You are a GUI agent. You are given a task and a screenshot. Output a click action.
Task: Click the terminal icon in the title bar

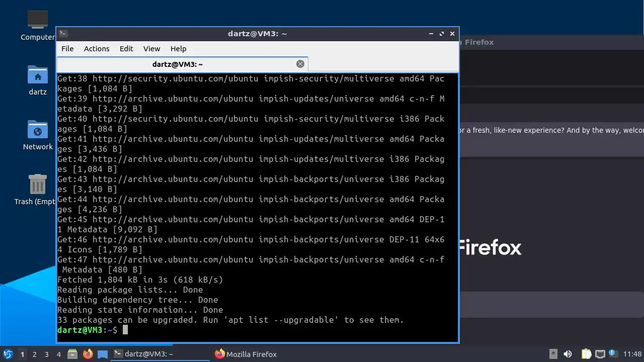[63, 34]
